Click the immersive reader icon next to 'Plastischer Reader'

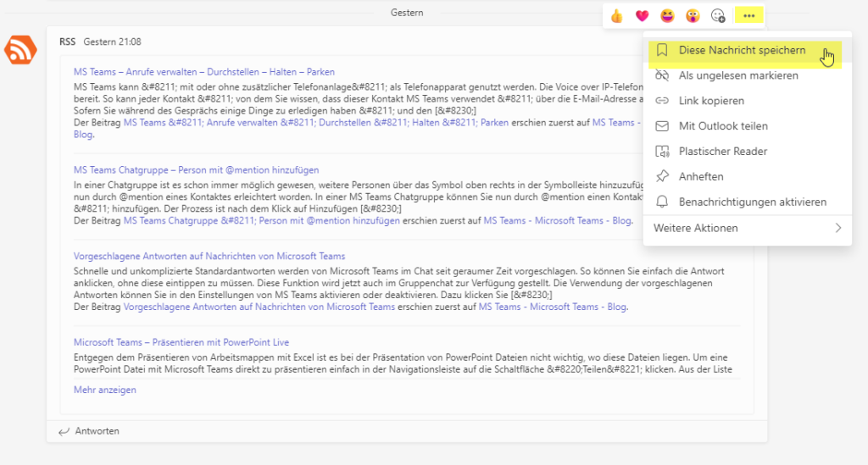pyautogui.click(x=662, y=152)
